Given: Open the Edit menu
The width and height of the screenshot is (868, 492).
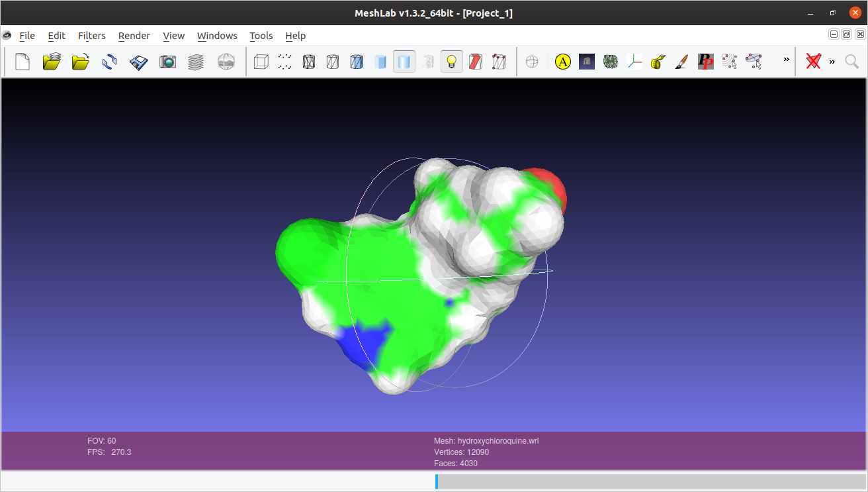Looking at the screenshot, I should (57, 36).
